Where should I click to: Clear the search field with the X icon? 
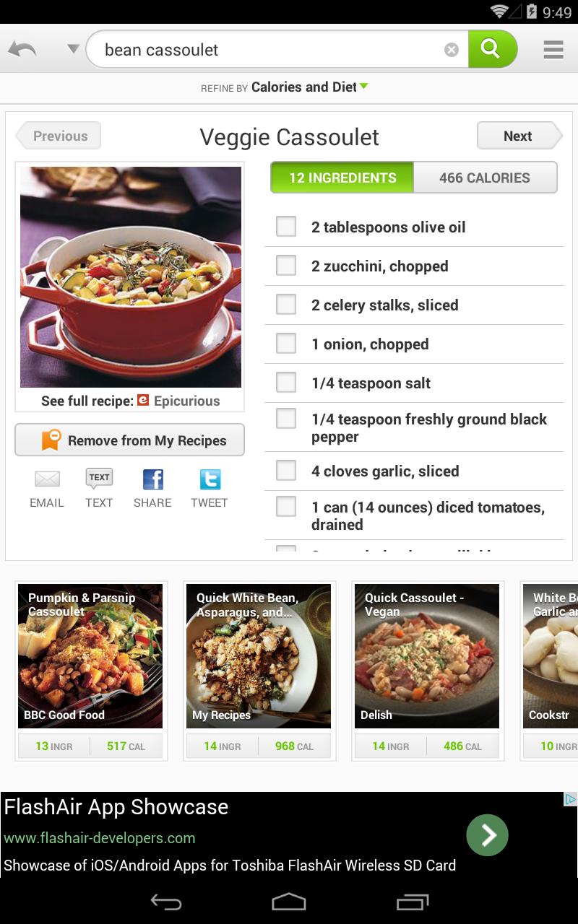(x=452, y=50)
